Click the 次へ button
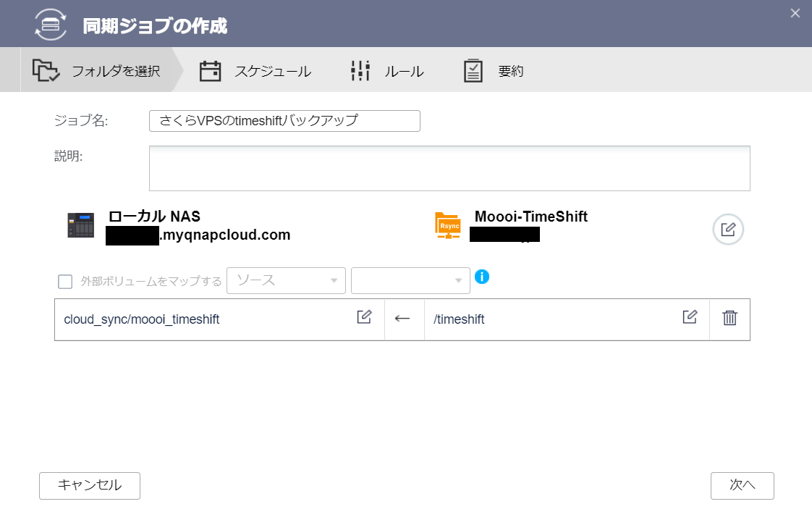 pyautogui.click(x=742, y=486)
